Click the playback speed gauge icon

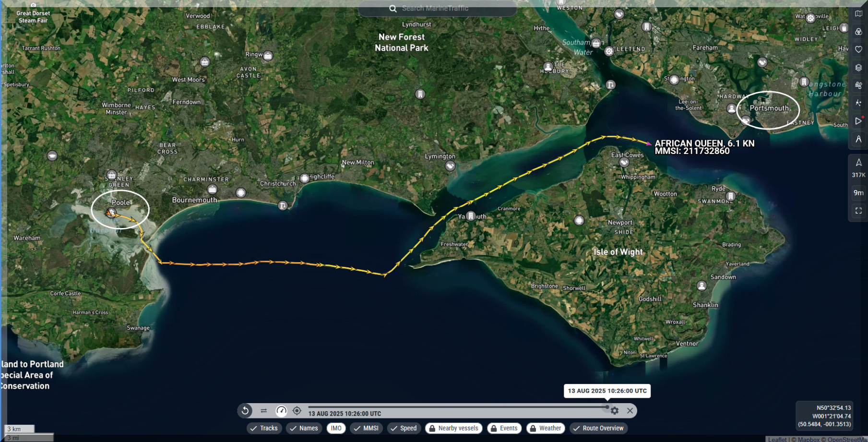pyautogui.click(x=281, y=411)
